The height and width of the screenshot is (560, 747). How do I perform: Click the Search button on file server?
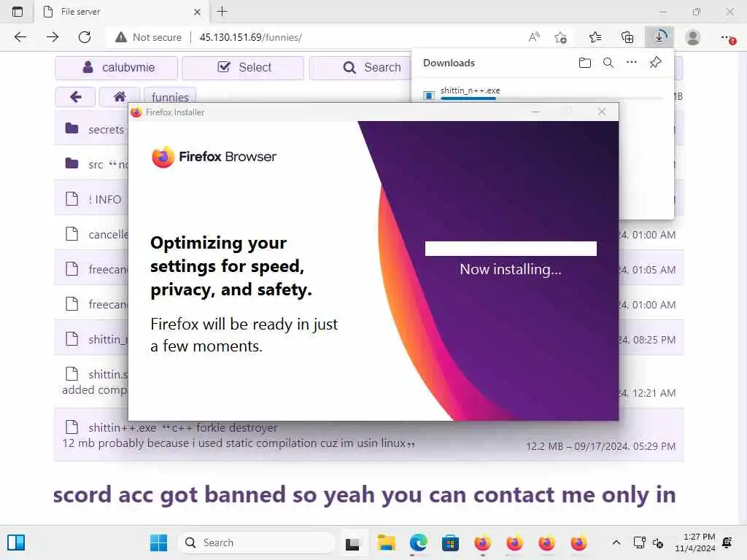click(x=360, y=68)
